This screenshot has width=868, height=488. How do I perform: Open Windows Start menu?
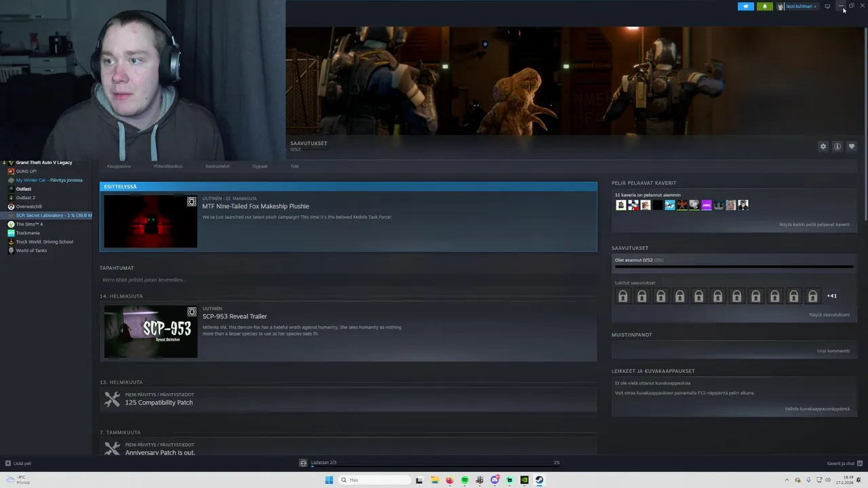coord(329,480)
